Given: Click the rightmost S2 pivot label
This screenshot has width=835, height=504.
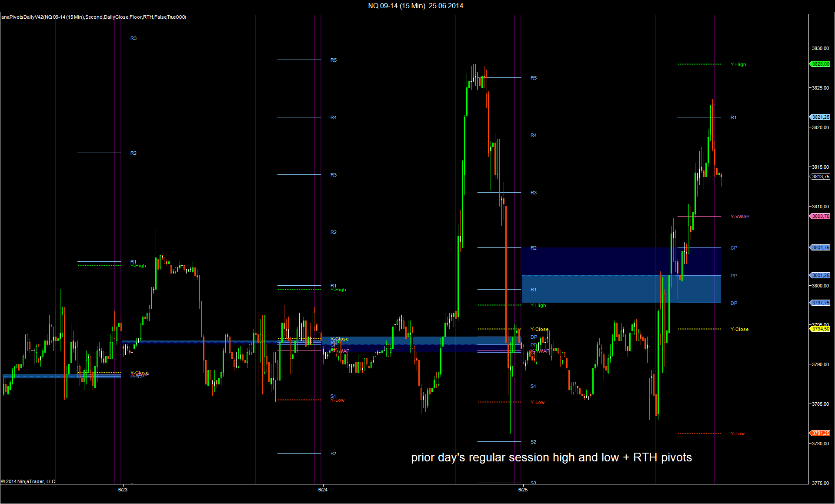Looking at the screenshot, I should coord(533,442).
